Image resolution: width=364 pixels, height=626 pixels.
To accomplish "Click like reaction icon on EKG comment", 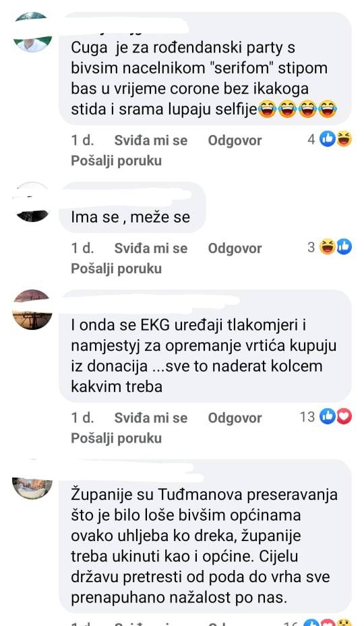I will (327, 417).
